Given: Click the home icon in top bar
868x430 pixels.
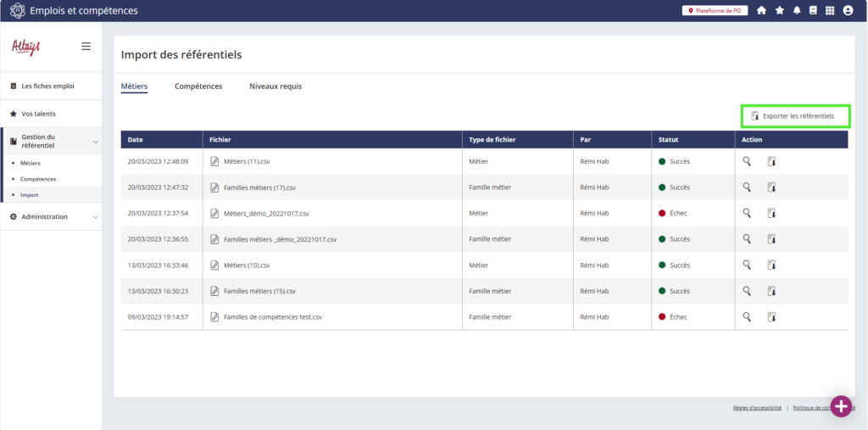Looking at the screenshot, I should [x=761, y=11].
